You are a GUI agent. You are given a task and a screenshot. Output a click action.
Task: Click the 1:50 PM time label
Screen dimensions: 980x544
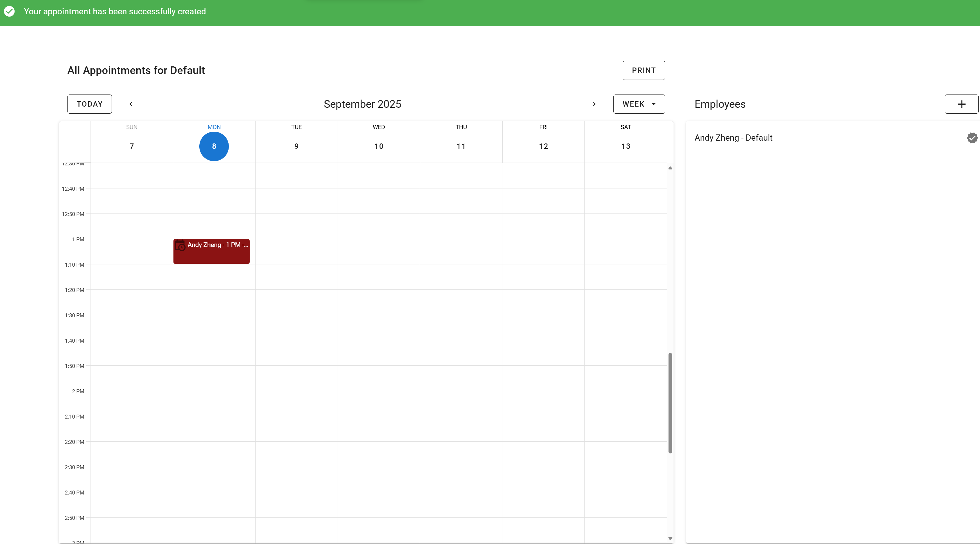click(x=74, y=366)
